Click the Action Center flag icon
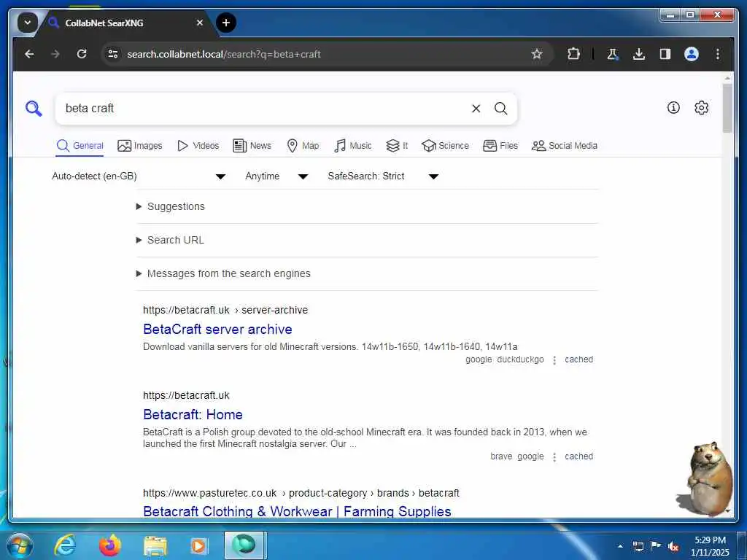Screen dimensions: 747x560 click(x=656, y=546)
